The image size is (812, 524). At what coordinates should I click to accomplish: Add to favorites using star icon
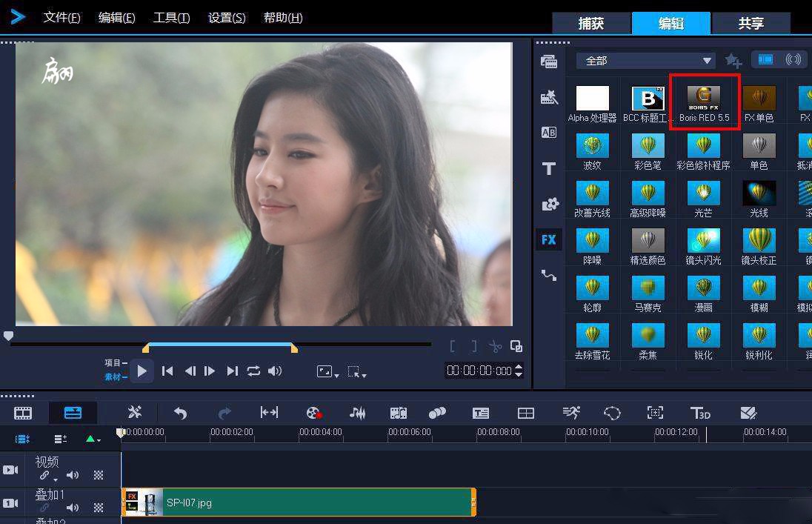(x=733, y=61)
